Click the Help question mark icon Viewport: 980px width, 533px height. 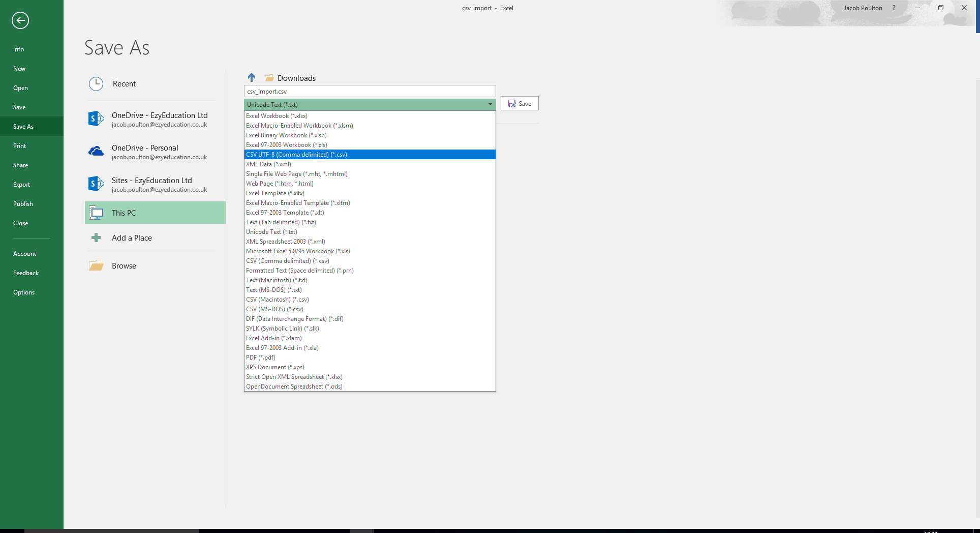tap(894, 8)
